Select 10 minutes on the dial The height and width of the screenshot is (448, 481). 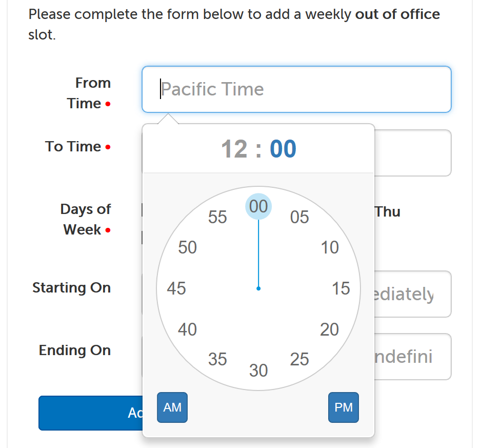[x=330, y=247]
